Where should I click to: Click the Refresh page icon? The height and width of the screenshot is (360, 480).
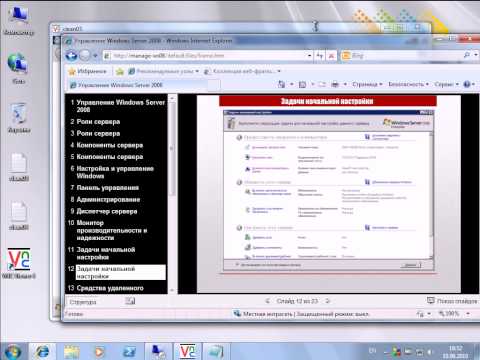320,56
